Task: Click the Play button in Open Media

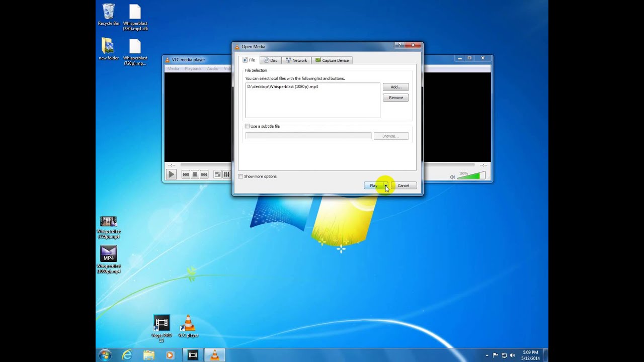Action: pyautogui.click(x=373, y=186)
